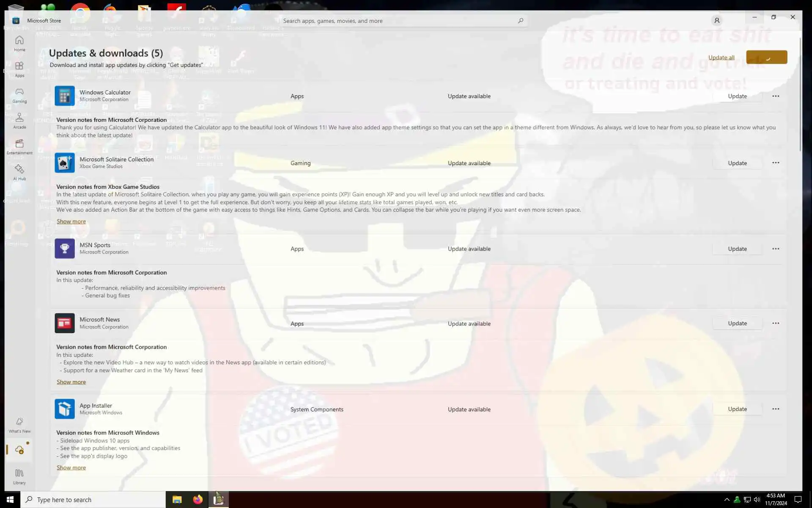Viewport: 812px width, 508px height.
Task: Open the Entertainment section
Action: 19,146
